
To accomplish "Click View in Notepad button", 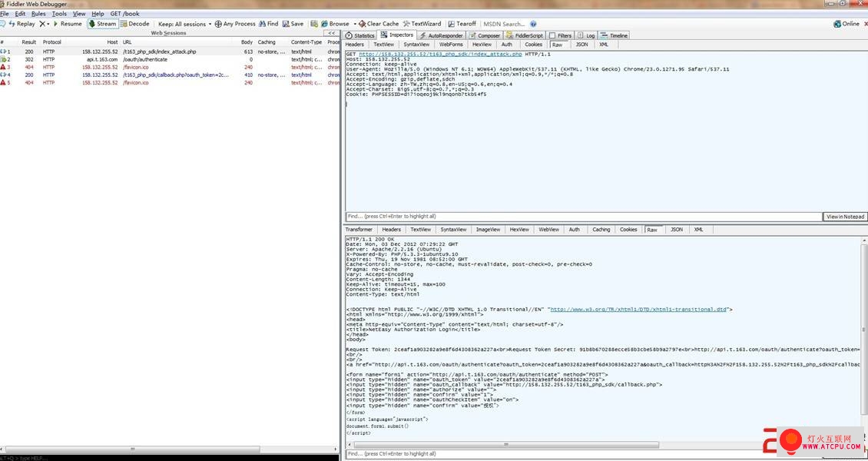I will click(x=845, y=217).
